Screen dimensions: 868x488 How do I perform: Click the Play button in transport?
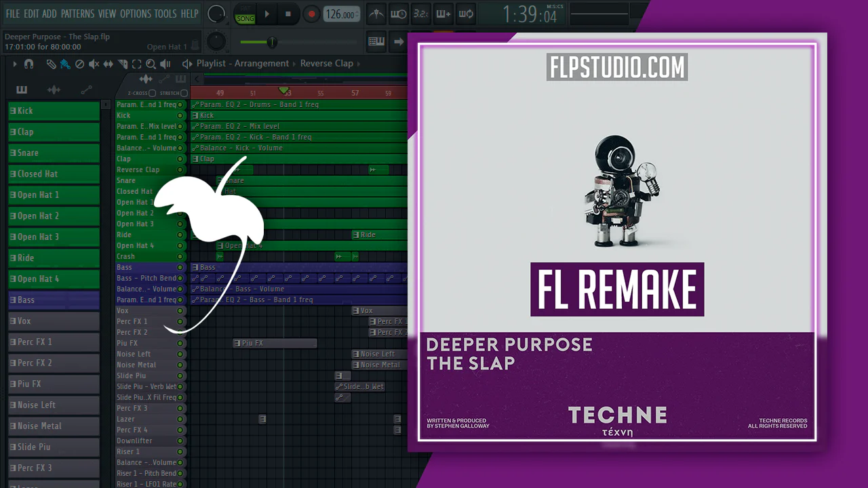click(x=267, y=14)
